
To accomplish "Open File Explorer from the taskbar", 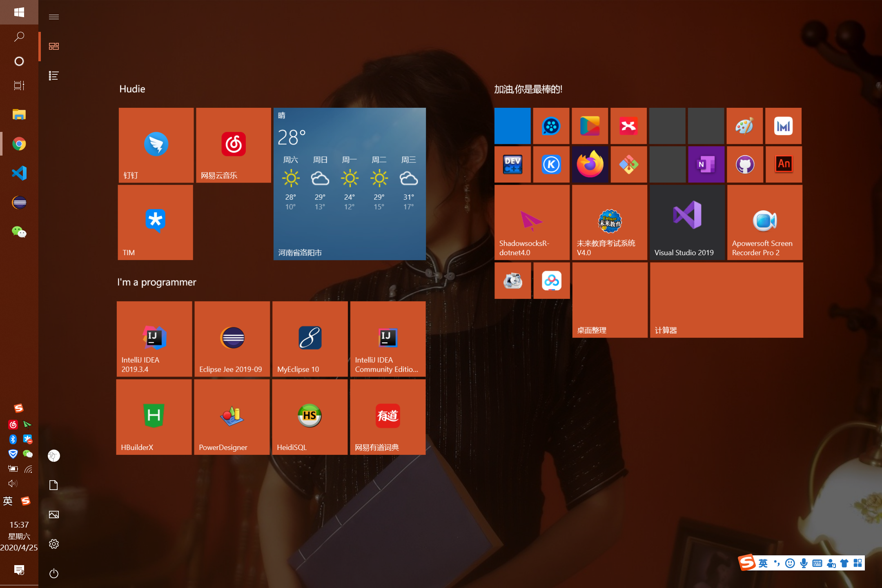I will coord(19,115).
